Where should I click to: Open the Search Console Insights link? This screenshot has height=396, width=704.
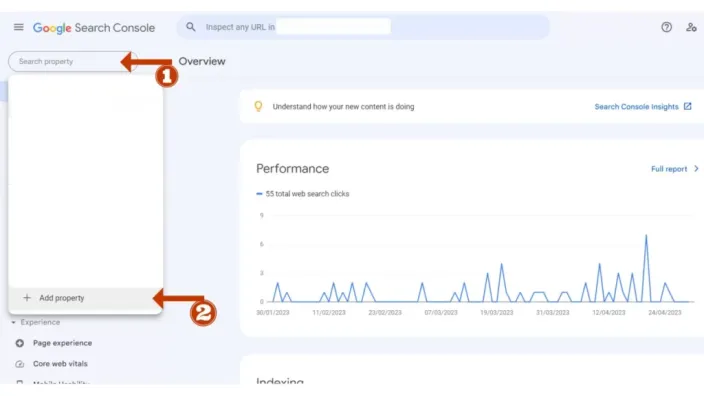coord(636,107)
